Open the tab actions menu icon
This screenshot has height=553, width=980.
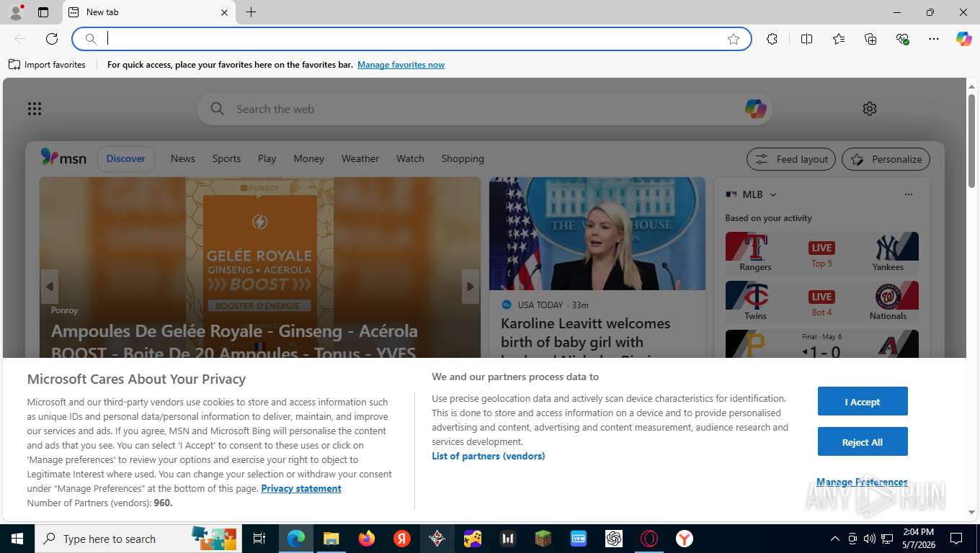click(x=43, y=12)
